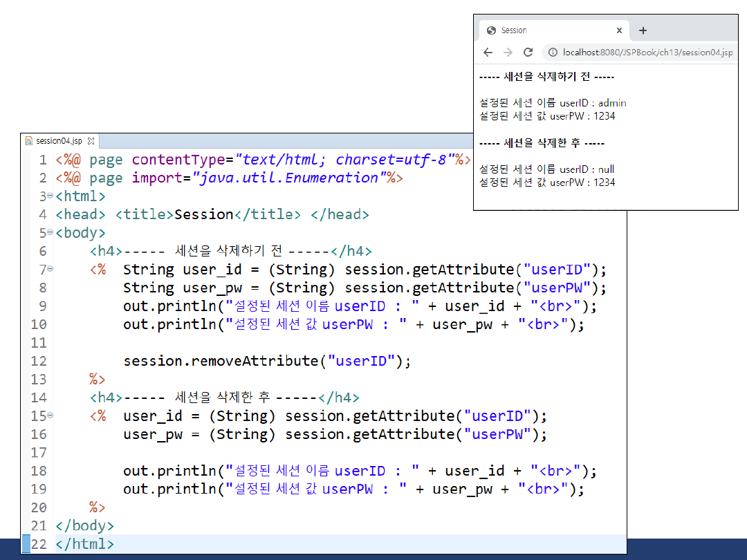Viewport: 747px width, 560px height.
Task: View site information for localhost
Action: click(553, 53)
